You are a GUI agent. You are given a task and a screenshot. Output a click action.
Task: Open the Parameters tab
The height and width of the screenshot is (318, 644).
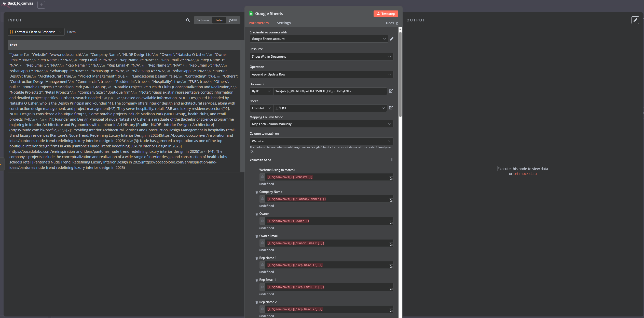pos(258,23)
